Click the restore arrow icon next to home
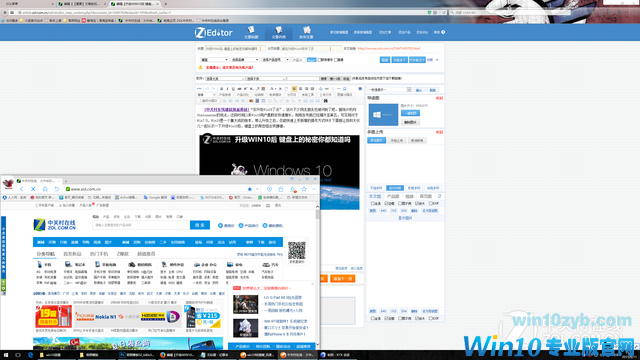Image resolution: width=640 pixels, height=360 pixels. click(x=57, y=189)
